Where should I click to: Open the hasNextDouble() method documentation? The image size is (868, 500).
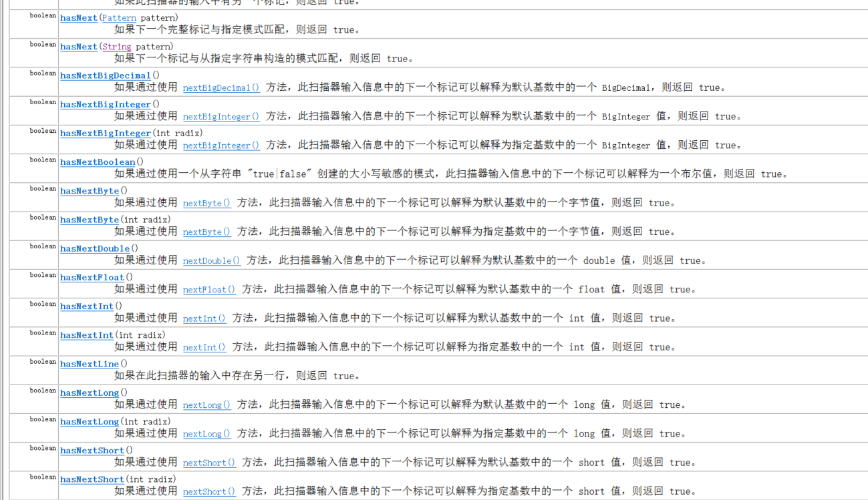[94, 248]
